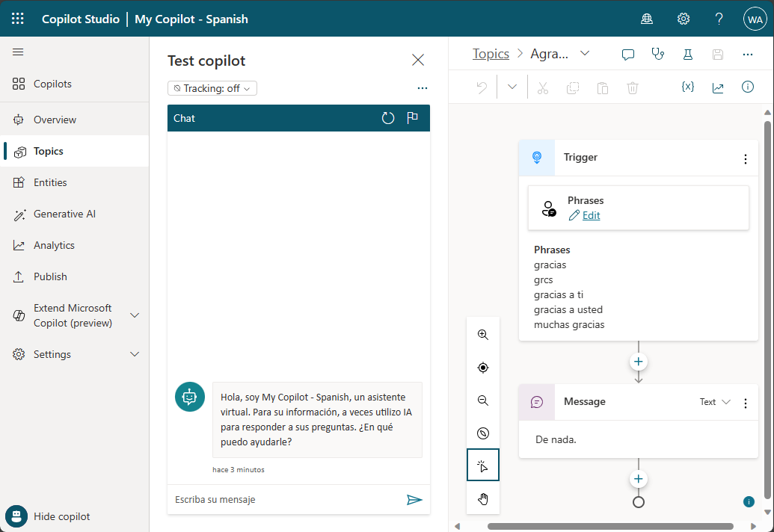Screen dimensions: 774x532
Task: Open the help question mark
Action: coord(719,19)
